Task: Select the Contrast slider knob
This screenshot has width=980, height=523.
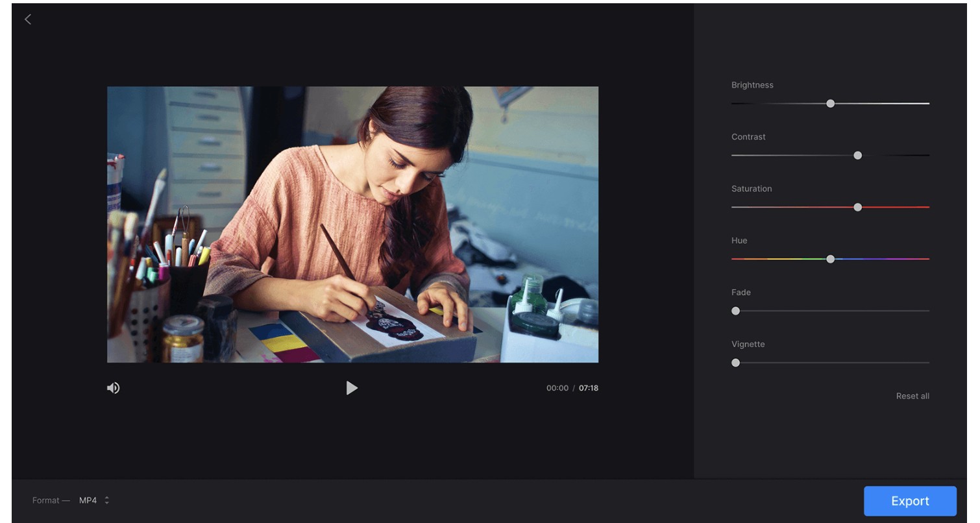Action: [857, 155]
